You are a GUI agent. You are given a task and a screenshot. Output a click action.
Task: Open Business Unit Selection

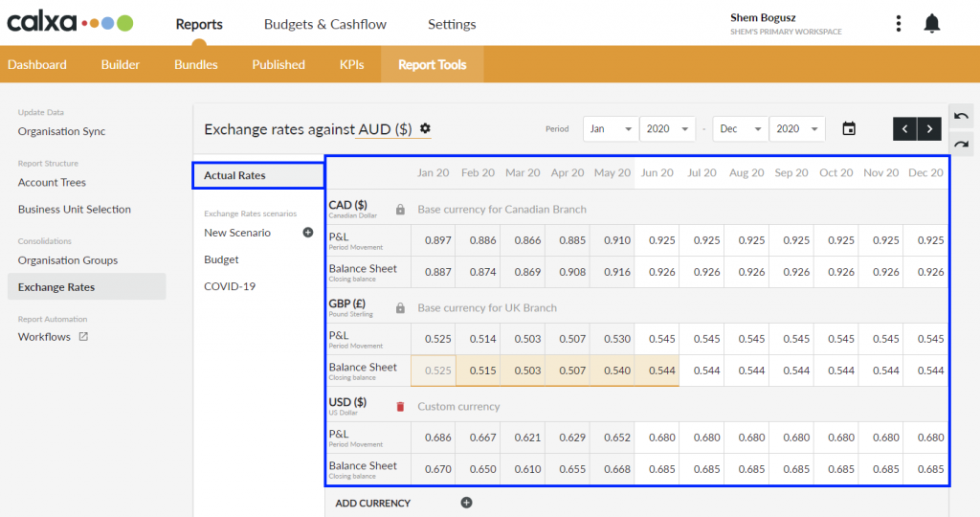tap(75, 210)
